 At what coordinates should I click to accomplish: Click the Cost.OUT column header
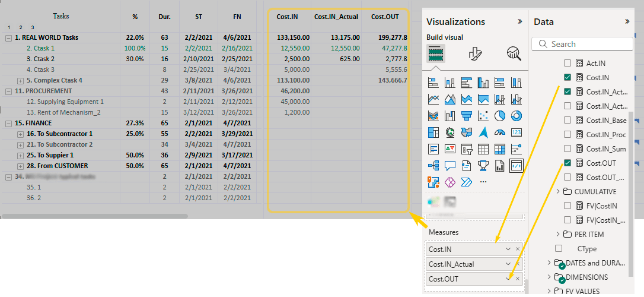pyautogui.click(x=385, y=17)
